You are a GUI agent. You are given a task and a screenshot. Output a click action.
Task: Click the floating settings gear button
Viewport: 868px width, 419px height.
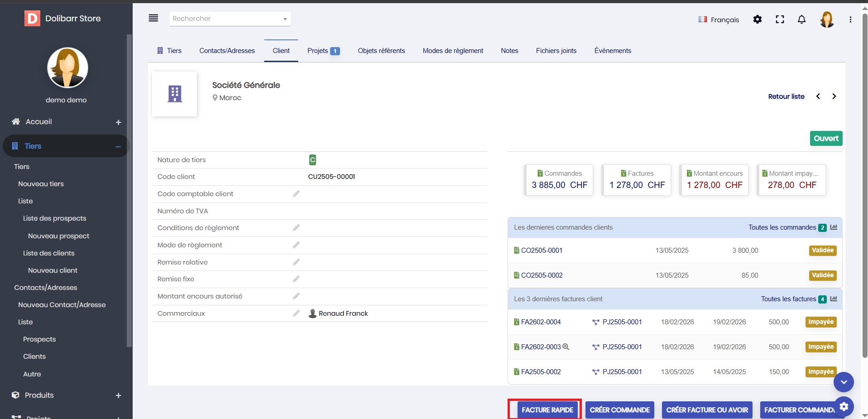844,406
